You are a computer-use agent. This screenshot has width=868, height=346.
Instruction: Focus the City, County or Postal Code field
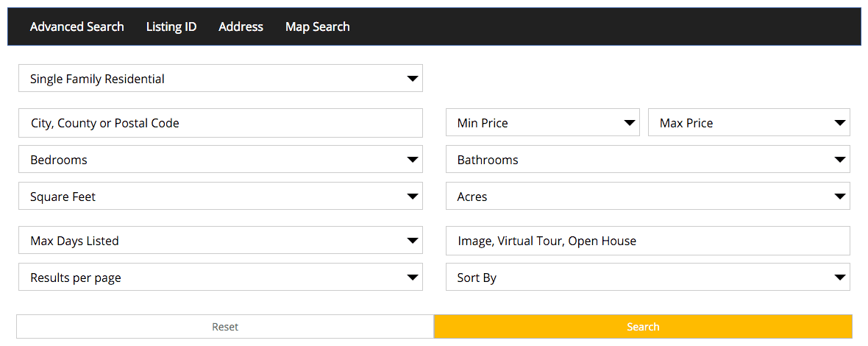point(221,123)
